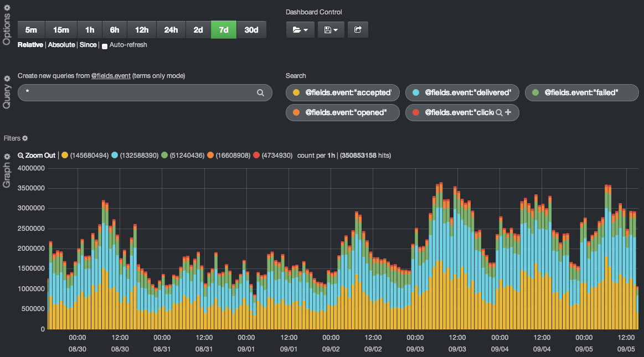Select the @fields.event:"accepted" query text

(x=348, y=93)
